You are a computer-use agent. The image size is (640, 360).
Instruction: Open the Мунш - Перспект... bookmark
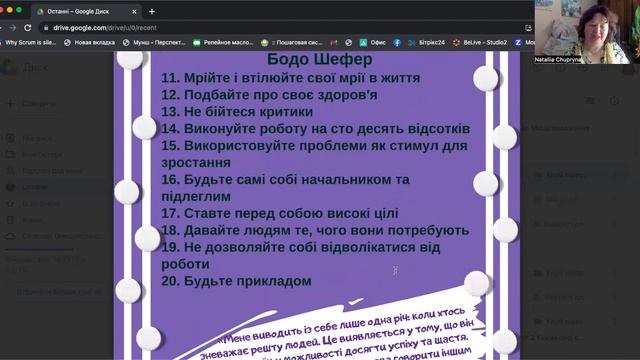click(155, 42)
